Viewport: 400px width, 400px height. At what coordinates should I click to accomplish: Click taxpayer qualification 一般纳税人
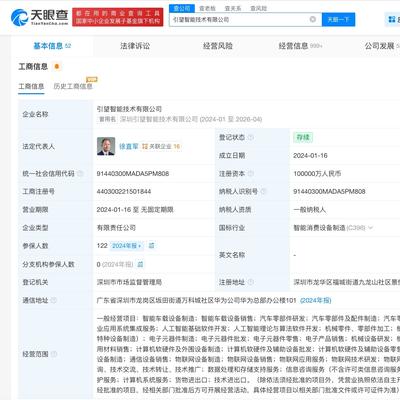point(310,210)
